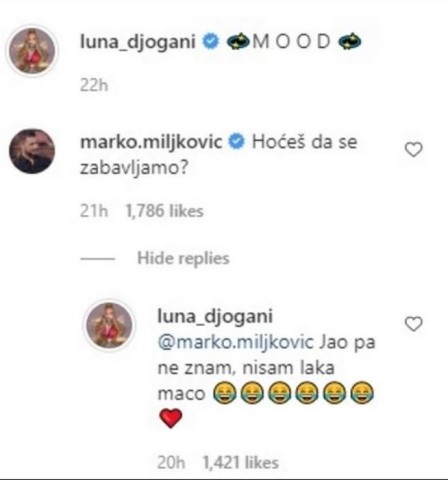Click the 22h caption timestamp
This screenshot has height=480, width=448.
click(94, 85)
